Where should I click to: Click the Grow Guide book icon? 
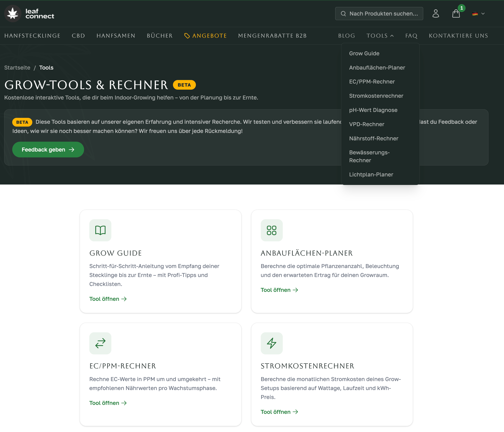[x=100, y=230]
